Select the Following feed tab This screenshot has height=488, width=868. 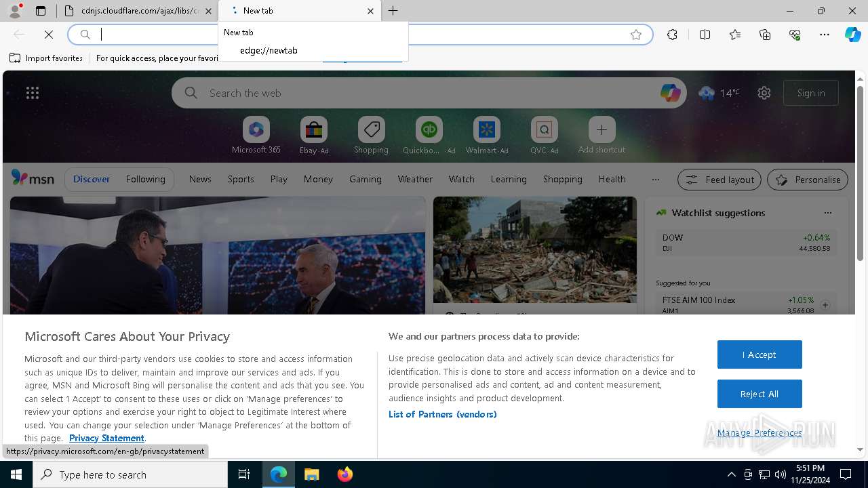point(145,179)
